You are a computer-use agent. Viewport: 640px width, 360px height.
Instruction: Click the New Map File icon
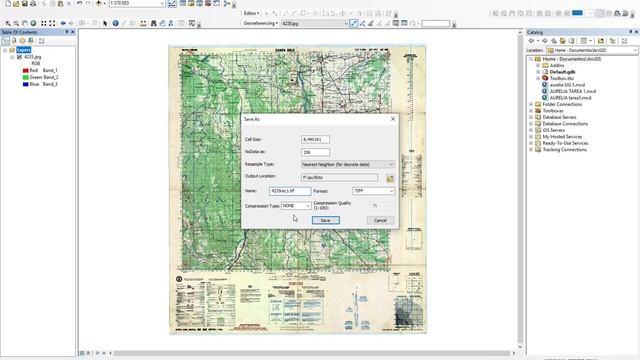point(8,4)
